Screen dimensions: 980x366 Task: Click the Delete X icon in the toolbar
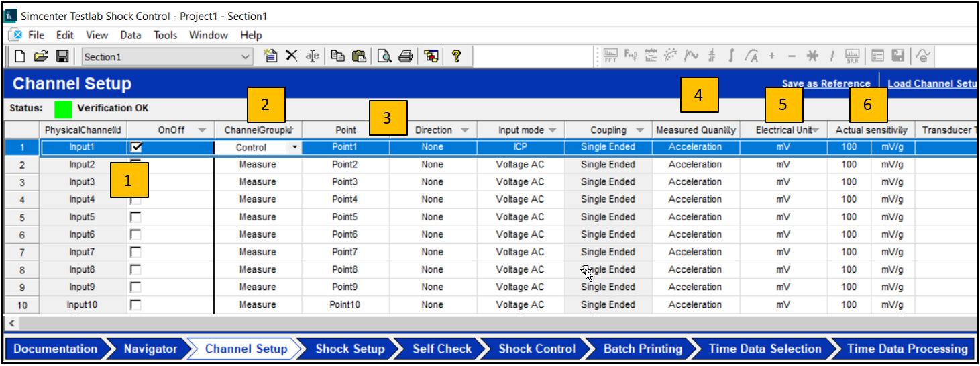(291, 57)
